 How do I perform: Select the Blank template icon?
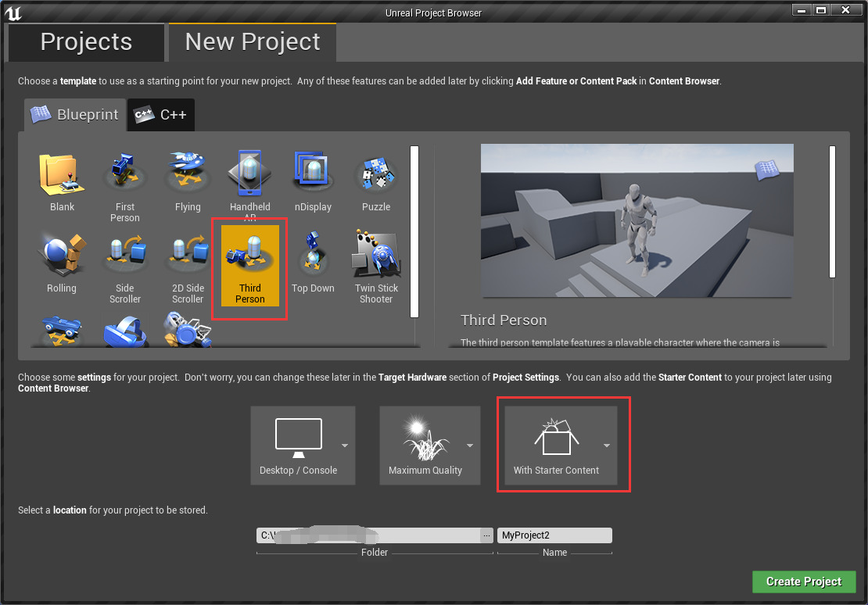coord(62,175)
